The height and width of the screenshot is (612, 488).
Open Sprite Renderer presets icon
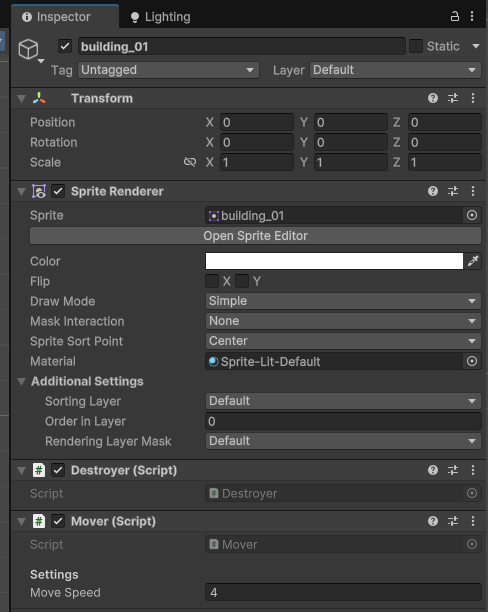click(453, 191)
